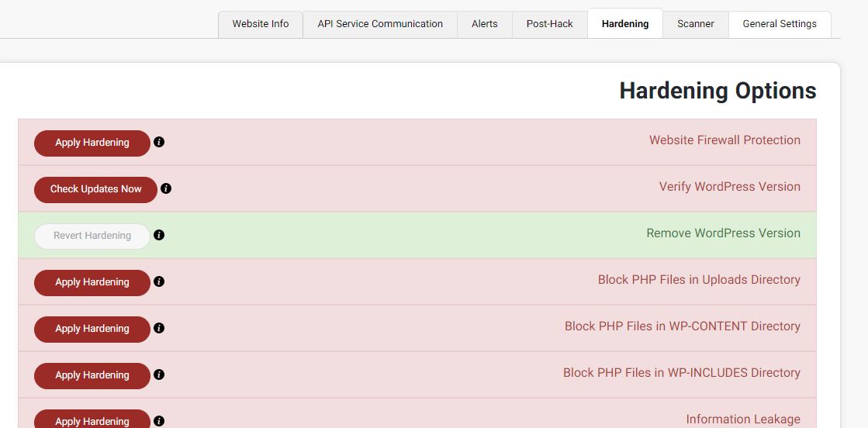The height and width of the screenshot is (428, 868).
Task: Click the Remove WordPress Version label
Action: [724, 233]
